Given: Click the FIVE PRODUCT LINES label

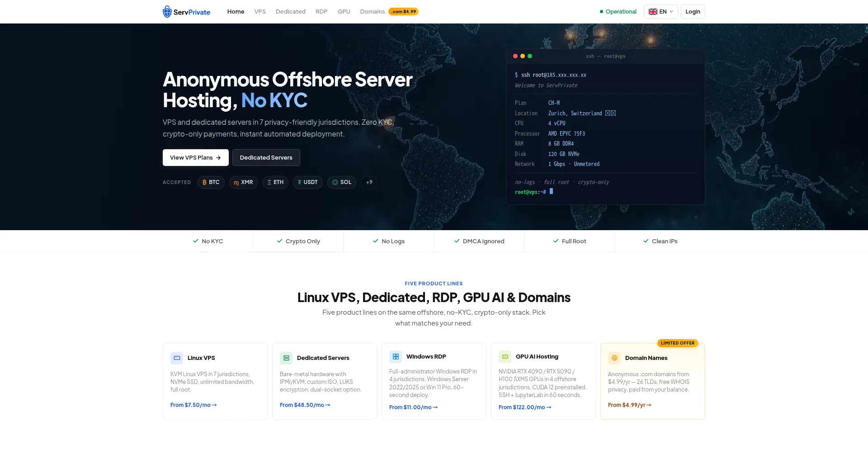Looking at the screenshot, I should [434, 284].
